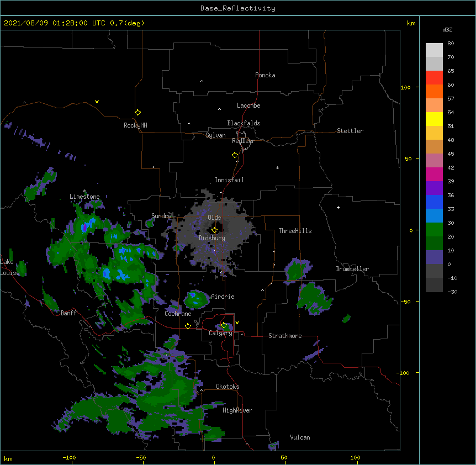476x465 pixels.
Task: Select the star marker above the Limestone label
Action: pyautogui.click(x=84, y=191)
